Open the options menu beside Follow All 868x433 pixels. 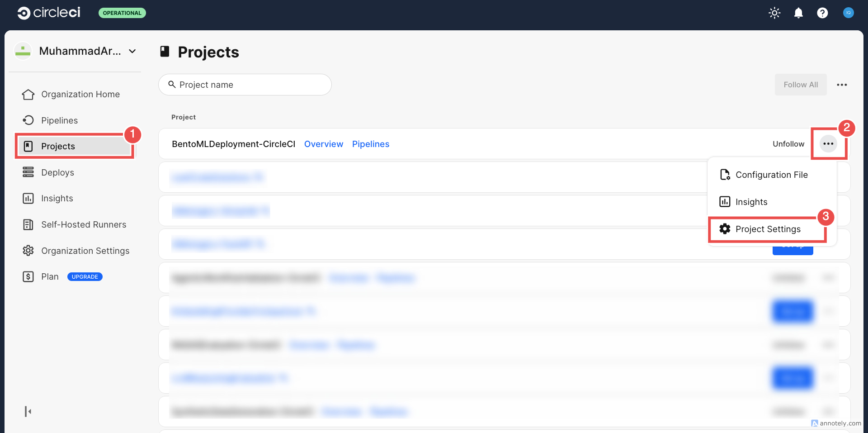click(x=842, y=85)
